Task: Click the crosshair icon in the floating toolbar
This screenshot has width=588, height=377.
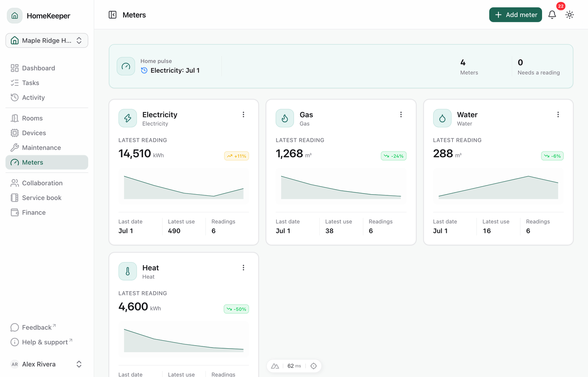Action: point(314,366)
